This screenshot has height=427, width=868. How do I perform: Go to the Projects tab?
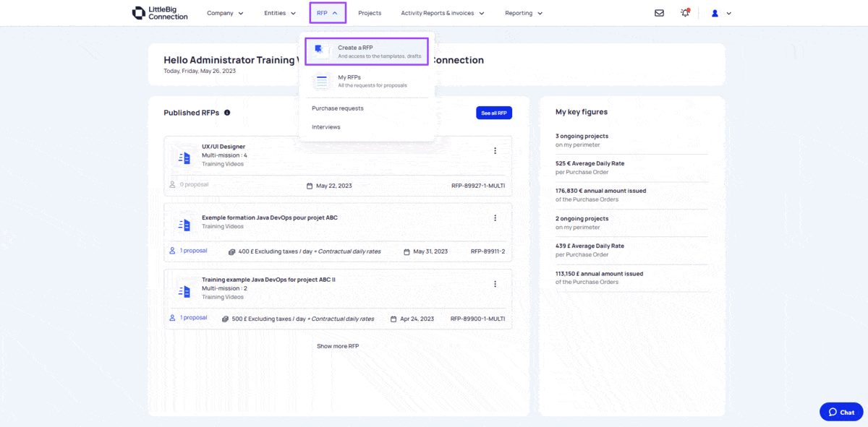pyautogui.click(x=370, y=13)
